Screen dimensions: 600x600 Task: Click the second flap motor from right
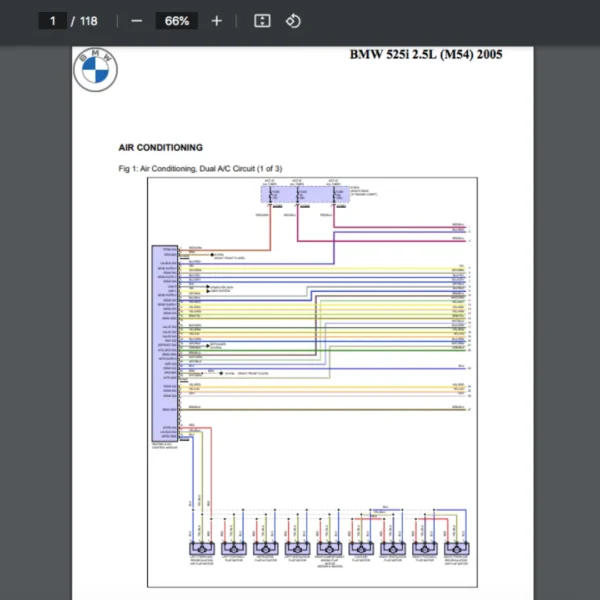pyautogui.click(x=425, y=549)
